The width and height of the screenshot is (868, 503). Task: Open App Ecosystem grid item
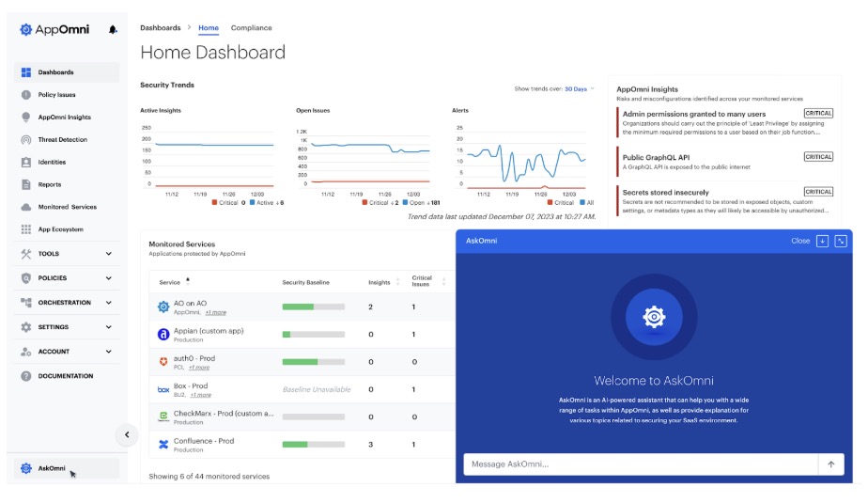(x=60, y=229)
